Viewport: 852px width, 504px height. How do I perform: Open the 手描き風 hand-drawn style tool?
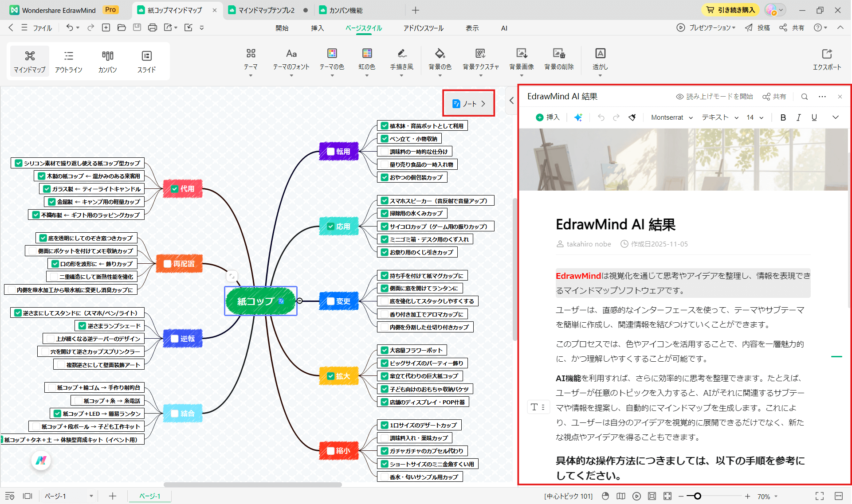401,61
